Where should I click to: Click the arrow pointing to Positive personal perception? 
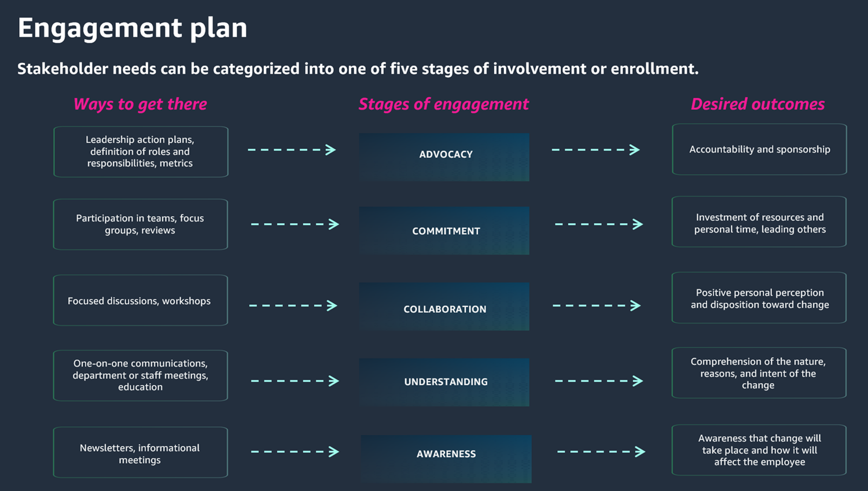click(597, 305)
